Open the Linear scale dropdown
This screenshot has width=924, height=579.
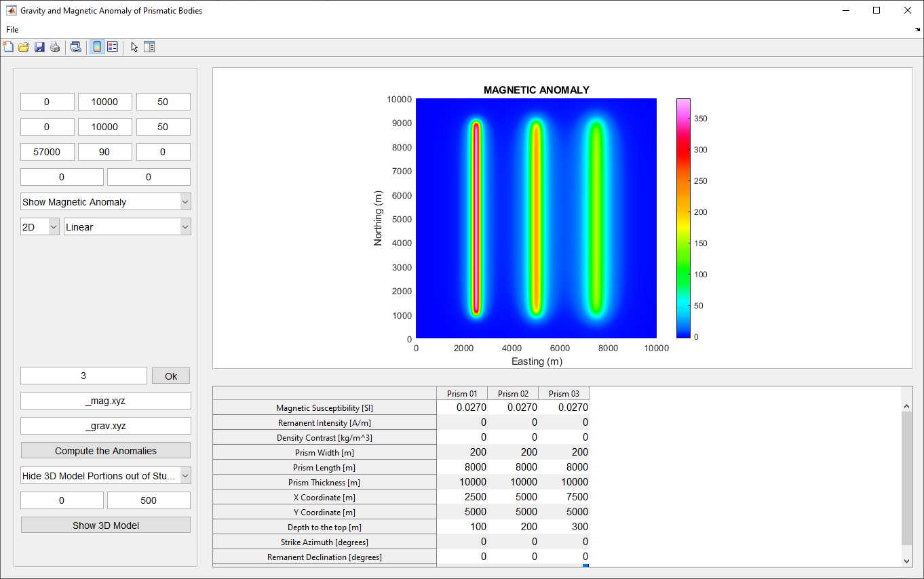pyautogui.click(x=128, y=226)
